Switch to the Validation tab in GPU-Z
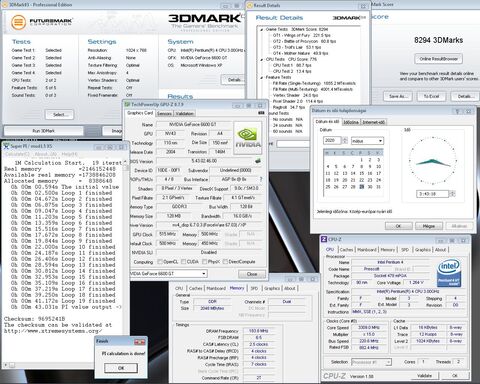The width and height of the screenshot is (480, 384). coord(184,114)
